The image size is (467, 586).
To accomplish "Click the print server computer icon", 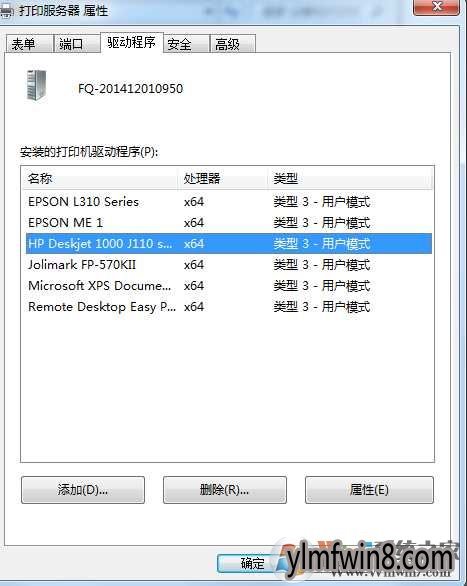I will 37,86.
